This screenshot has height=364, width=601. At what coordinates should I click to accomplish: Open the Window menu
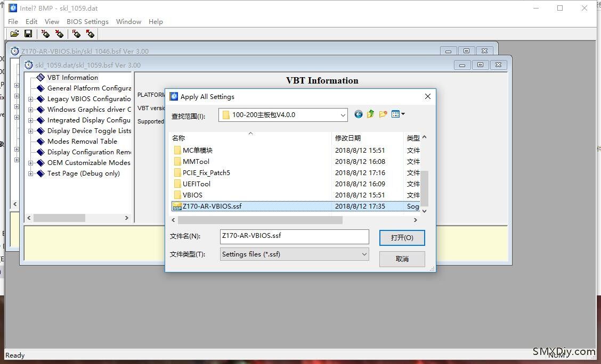click(129, 21)
